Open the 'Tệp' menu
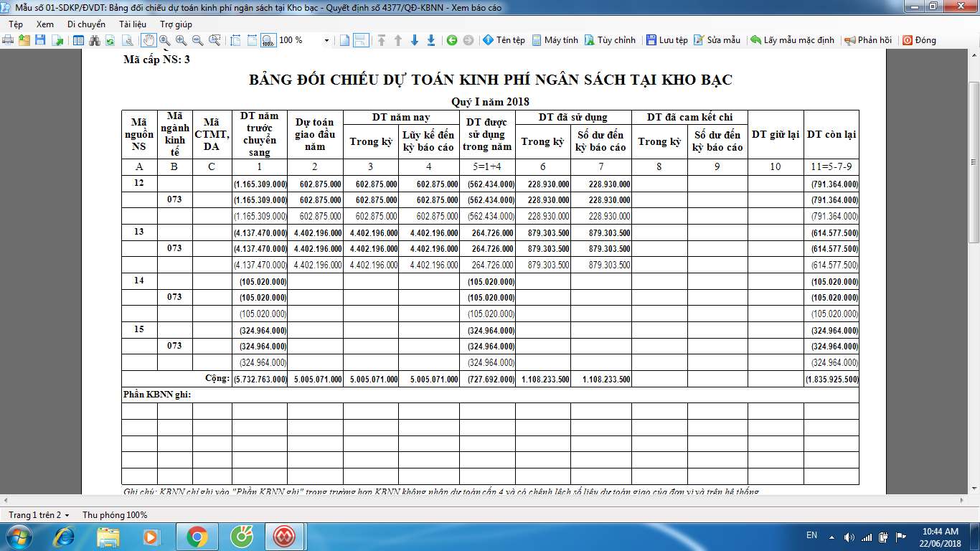 click(x=16, y=24)
